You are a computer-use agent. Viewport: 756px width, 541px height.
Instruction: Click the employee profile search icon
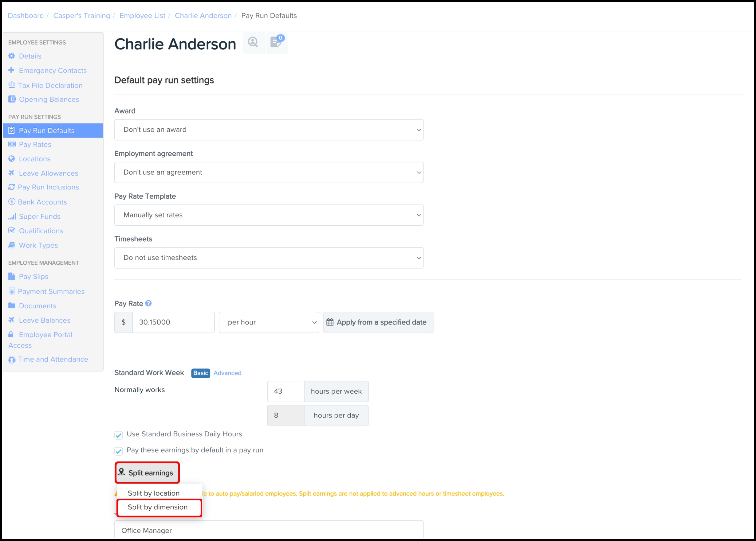pos(253,42)
